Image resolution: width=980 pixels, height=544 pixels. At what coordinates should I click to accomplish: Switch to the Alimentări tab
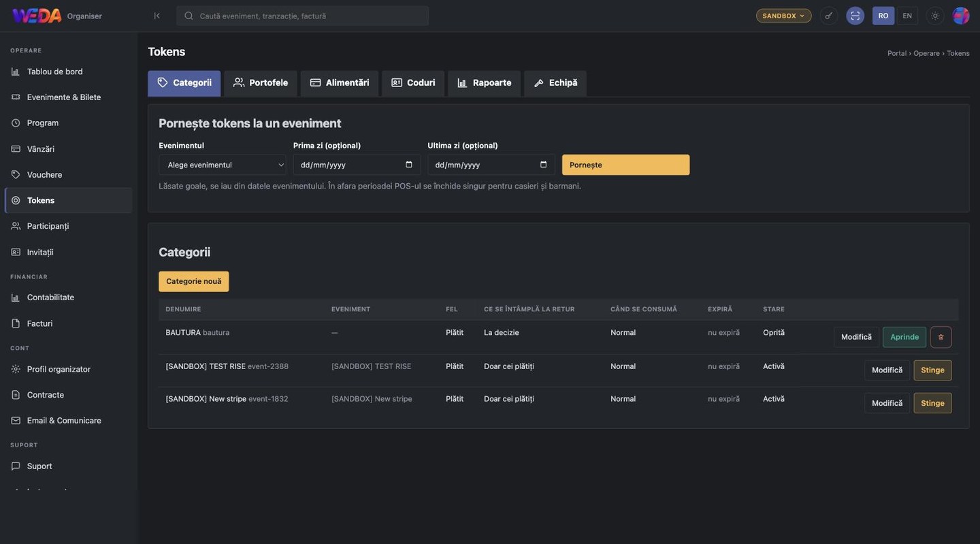[x=340, y=83]
